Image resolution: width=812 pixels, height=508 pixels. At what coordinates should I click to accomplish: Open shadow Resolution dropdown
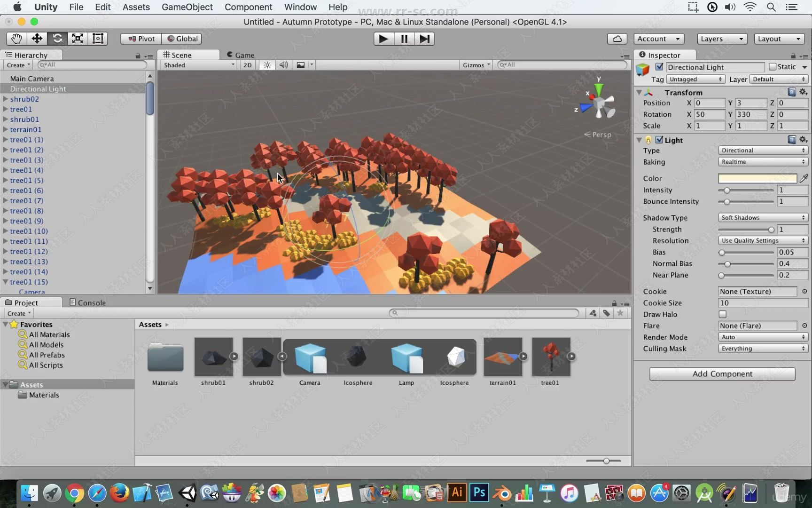click(x=763, y=240)
